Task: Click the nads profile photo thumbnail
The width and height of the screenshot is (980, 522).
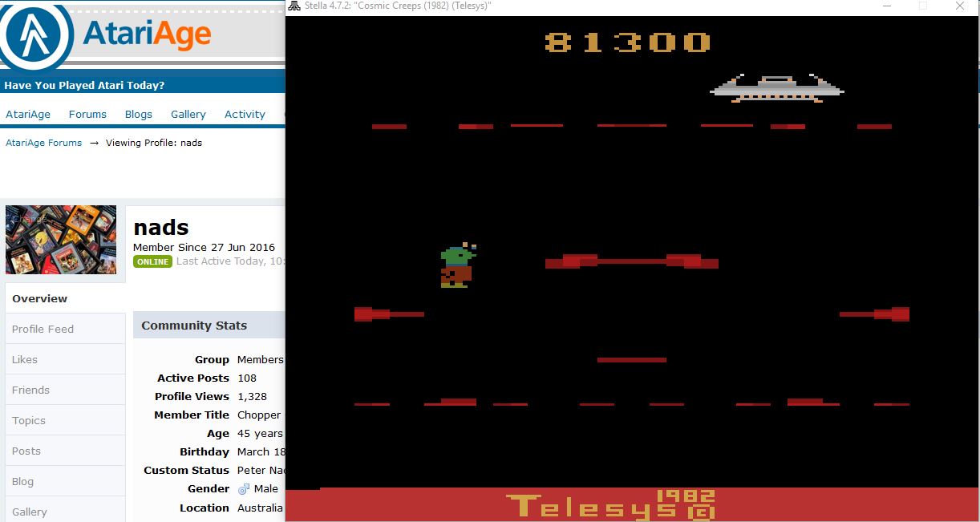Action: (x=61, y=240)
